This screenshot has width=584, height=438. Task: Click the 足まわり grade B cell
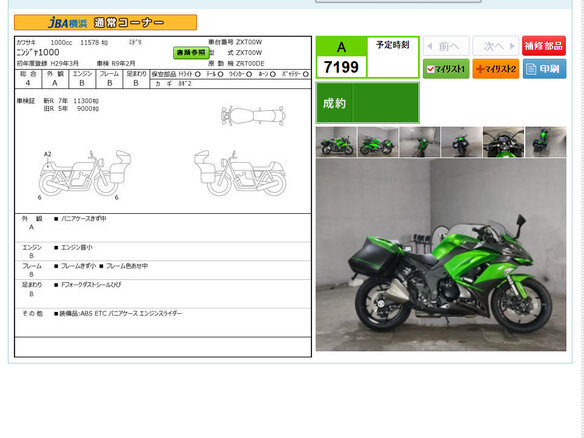[x=136, y=79]
